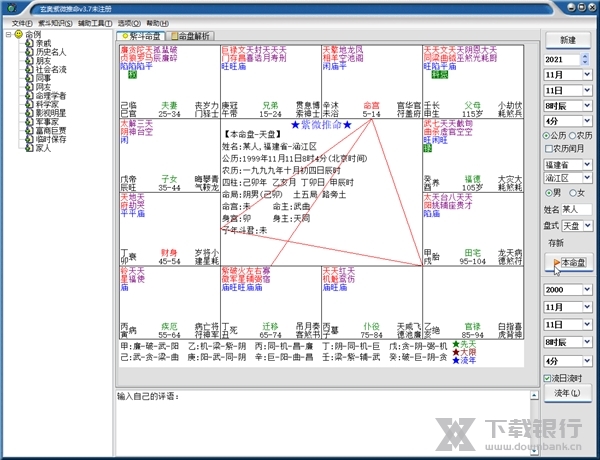Click the 新建 button
This screenshot has height=460, width=600.
[567, 40]
